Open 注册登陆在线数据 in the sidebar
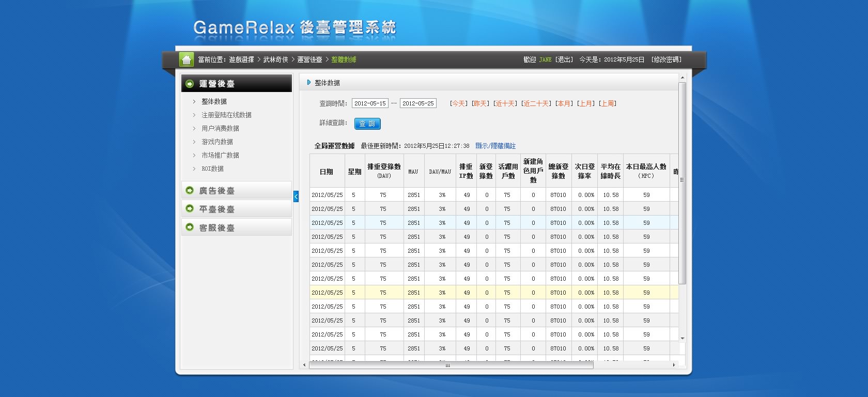Image resolution: width=868 pixels, height=397 pixels. pos(226,115)
